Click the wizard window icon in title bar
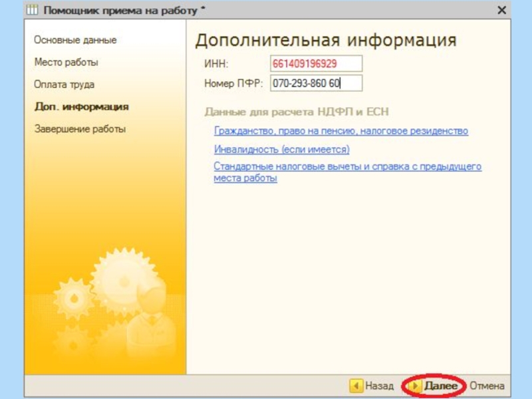The width and height of the screenshot is (532, 399). (x=33, y=10)
